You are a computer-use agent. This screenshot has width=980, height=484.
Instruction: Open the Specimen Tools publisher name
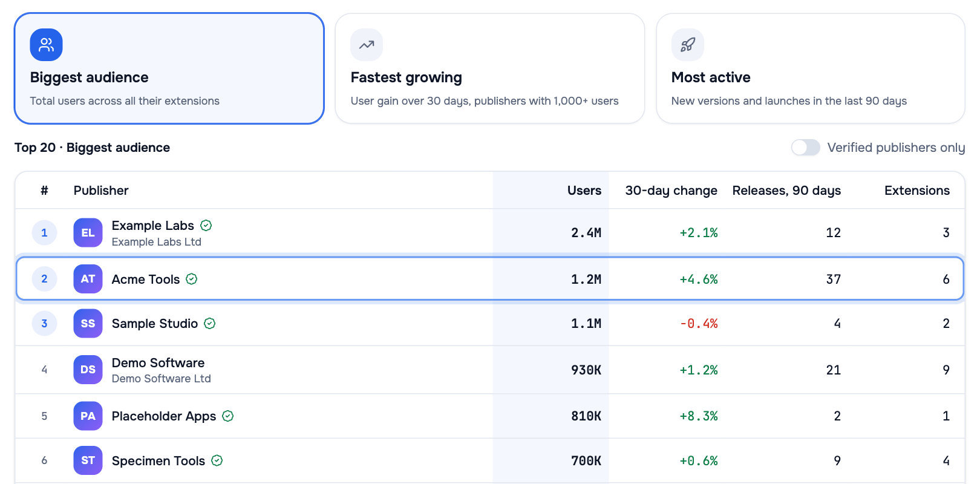pos(158,460)
